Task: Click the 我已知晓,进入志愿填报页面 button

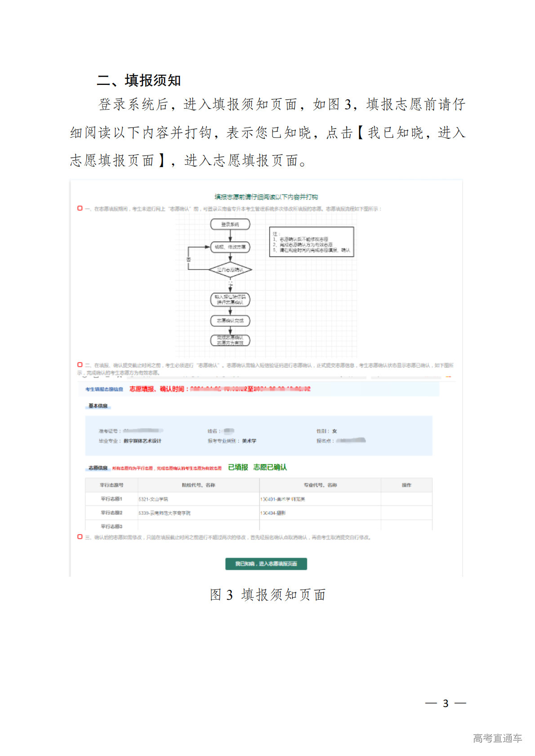Action: pos(266,564)
